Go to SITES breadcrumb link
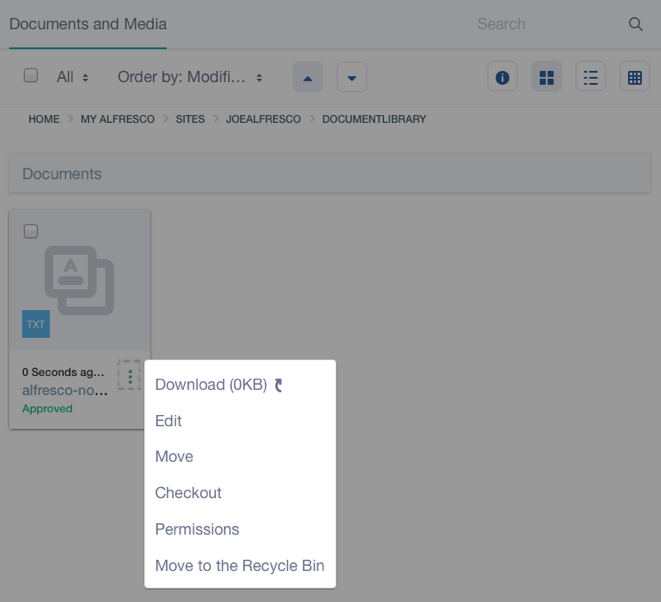 pyautogui.click(x=190, y=119)
